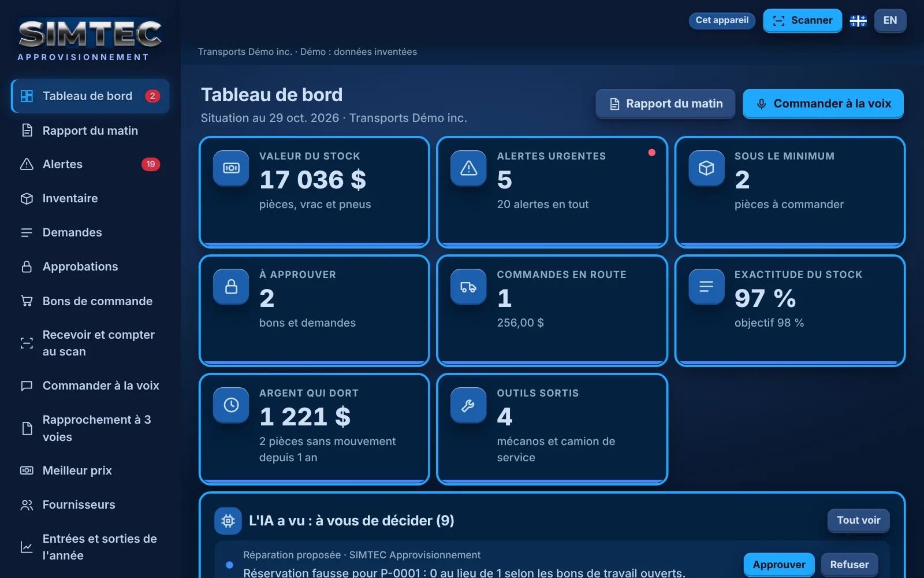The height and width of the screenshot is (578, 924).
Task: Click the Tableau de bord badge 2
Action: [x=152, y=96]
